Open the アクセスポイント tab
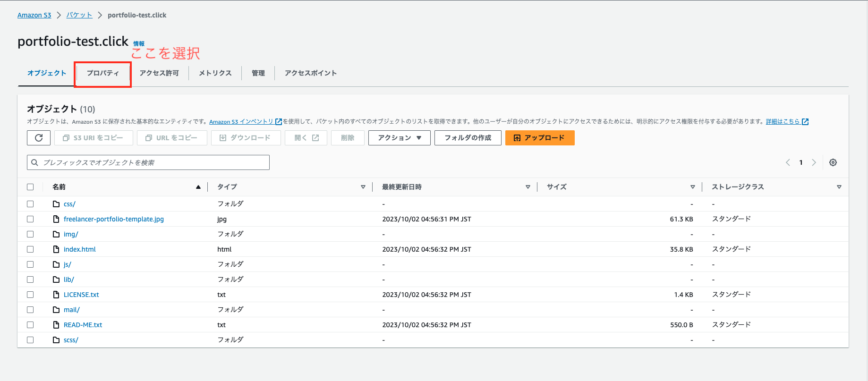The width and height of the screenshot is (868, 381). (x=311, y=73)
